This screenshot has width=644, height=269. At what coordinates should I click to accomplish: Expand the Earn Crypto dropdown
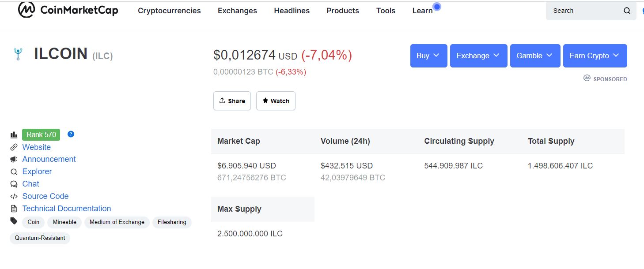tap(595, 56)
